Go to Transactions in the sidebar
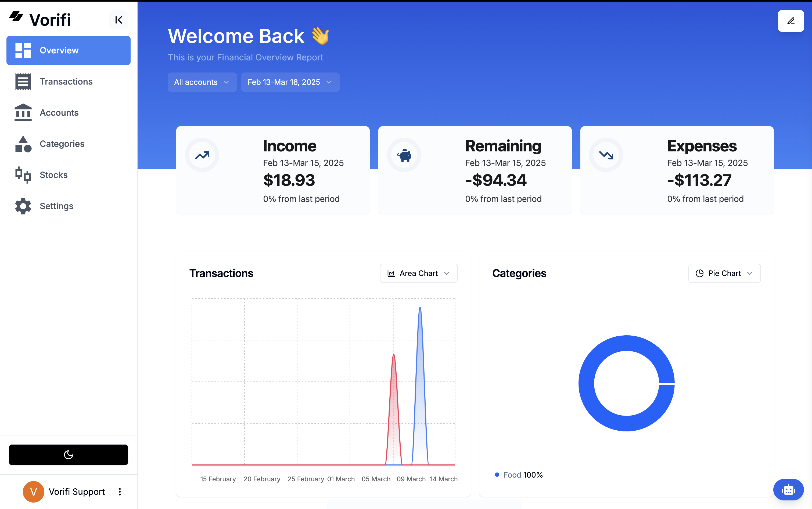 click(x=66, y=81)
